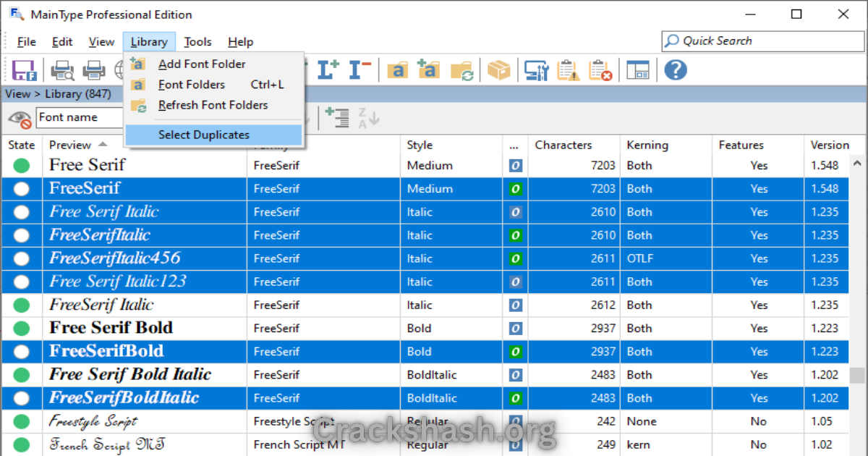Click the Library menu heading

[x=149, y=41]
